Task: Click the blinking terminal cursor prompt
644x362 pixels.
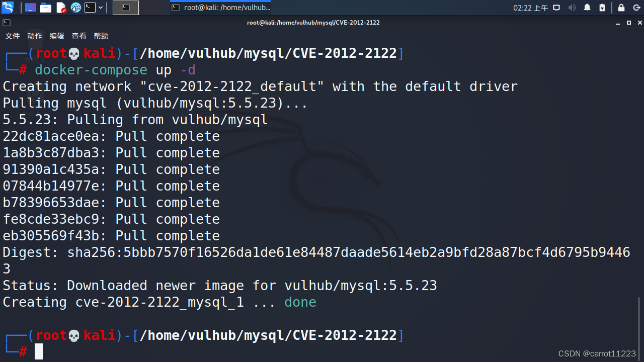Action: click(39, 351)
